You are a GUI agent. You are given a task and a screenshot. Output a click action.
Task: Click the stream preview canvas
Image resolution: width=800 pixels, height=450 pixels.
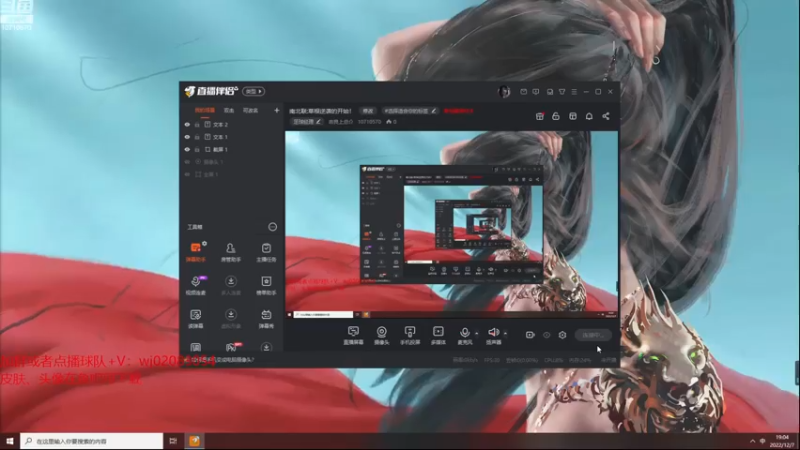pyautogui.click(x=452, y=224)
